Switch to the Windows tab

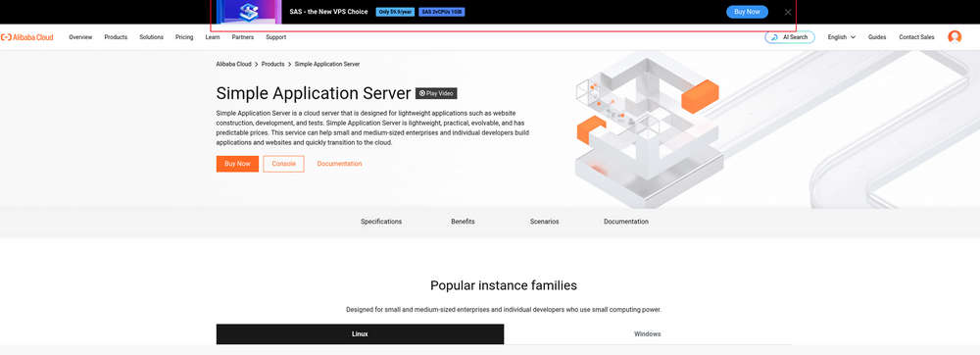click(648, 333)
